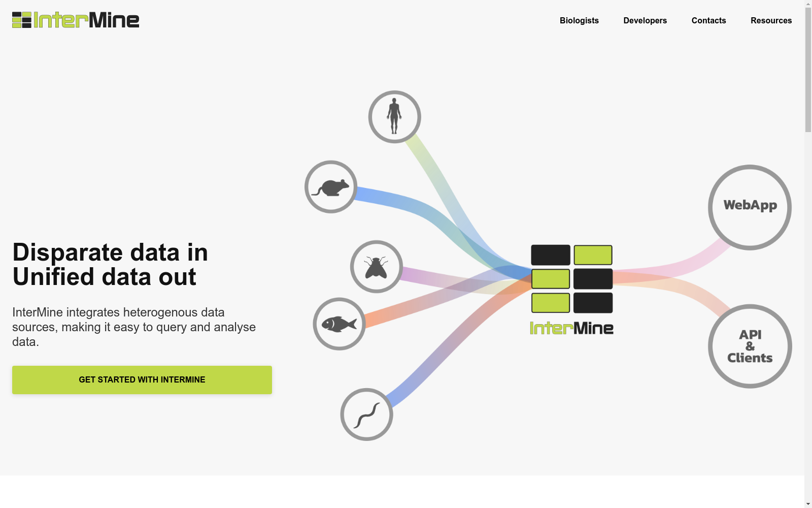Open the Resources menu
812x508 pixels.
771,20
